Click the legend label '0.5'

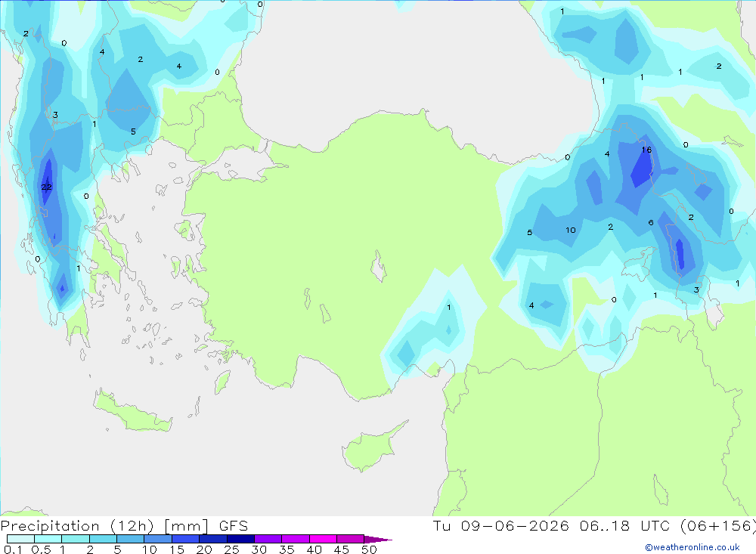click(41, 549)
